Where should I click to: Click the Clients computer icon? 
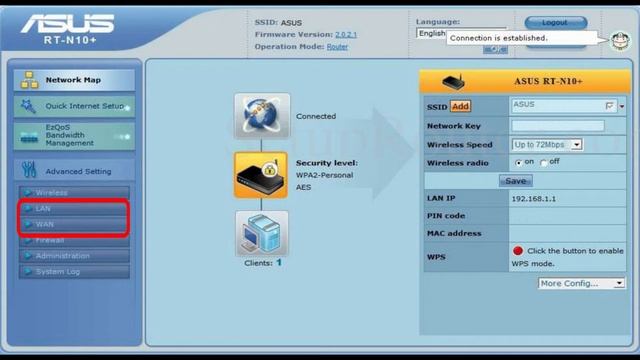[x=262, y=233]
